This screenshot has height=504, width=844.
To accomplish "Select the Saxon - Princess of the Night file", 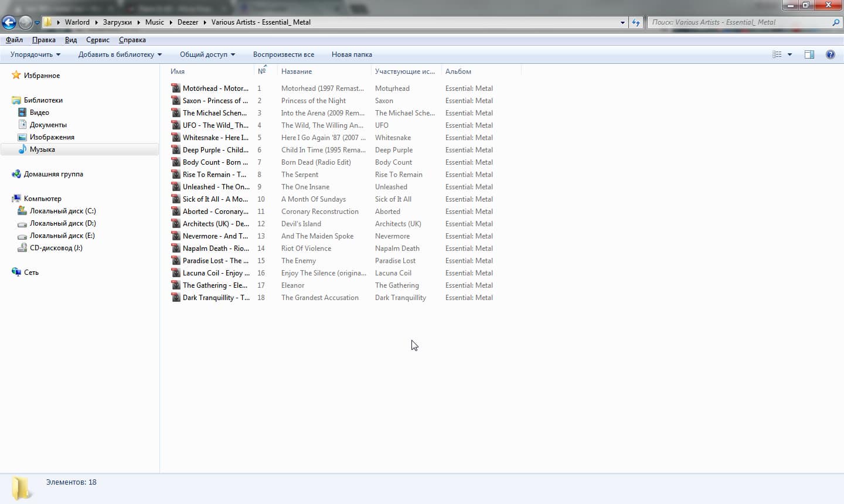I will (215, 101).
